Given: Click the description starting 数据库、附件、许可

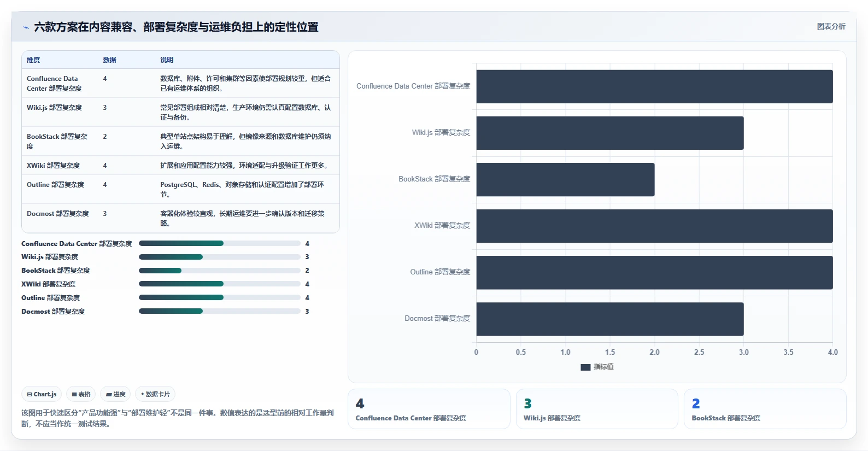Looking at the screenshot, I should click(x=245, y=84).
